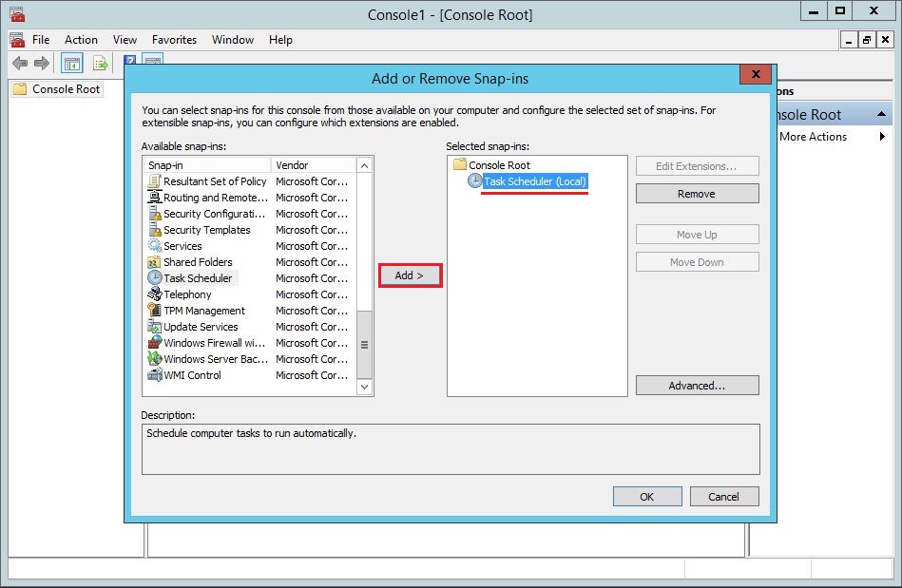Select the Update Services snap-in name
The width and height of the screenshot is (902, 588).
pos(201,327)
